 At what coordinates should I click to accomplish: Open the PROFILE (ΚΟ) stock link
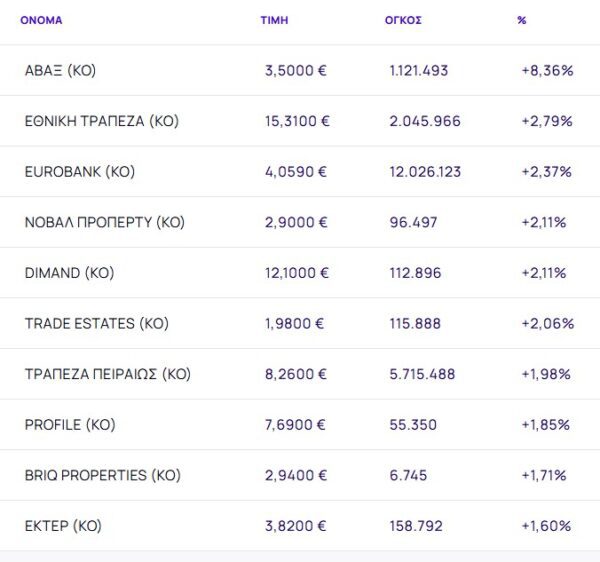(70, 424)
